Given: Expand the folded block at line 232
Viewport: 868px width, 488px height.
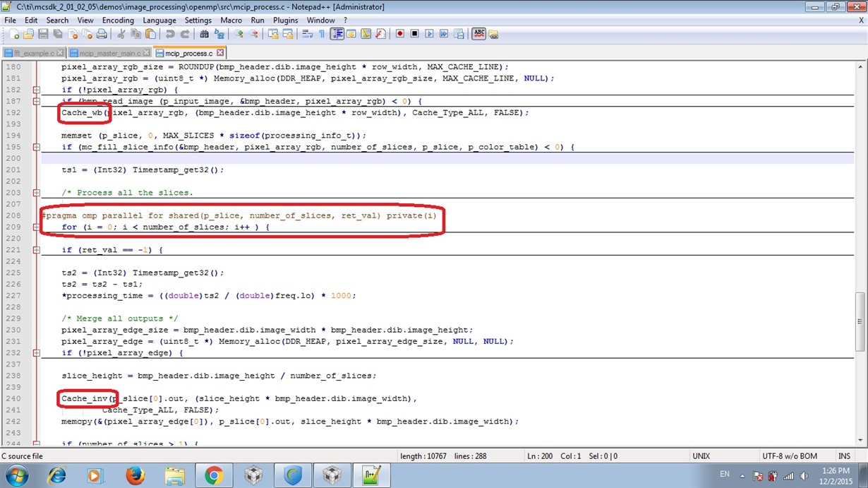Looking at the screenshot, I should click(x=36, y=352).
